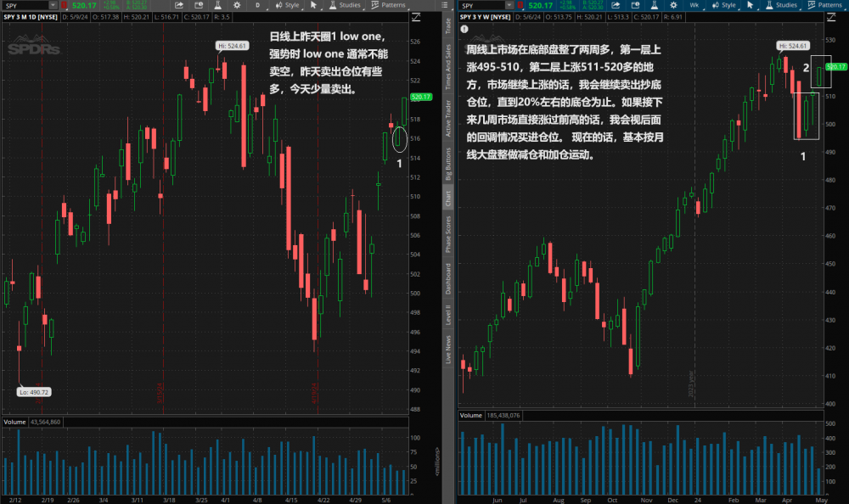
Task: Select the Active Trader sidebar tab
Action: 447,118
